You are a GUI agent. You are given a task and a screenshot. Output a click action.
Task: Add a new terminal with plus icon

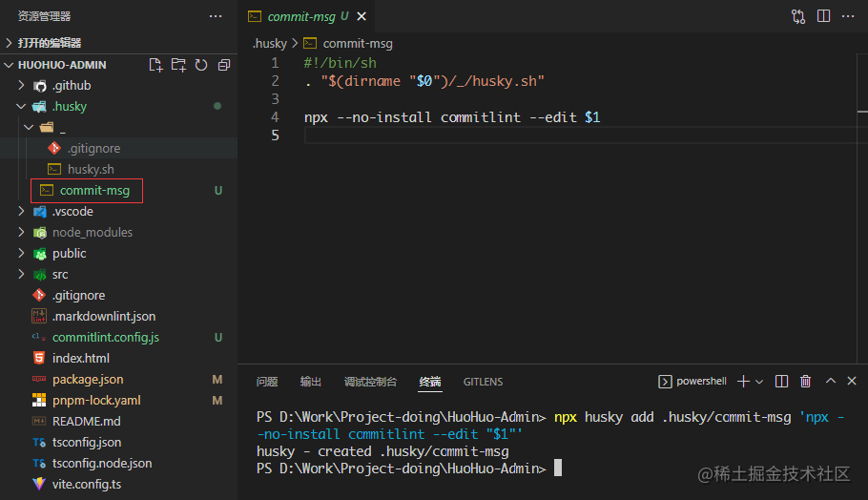tap(743, 381)
